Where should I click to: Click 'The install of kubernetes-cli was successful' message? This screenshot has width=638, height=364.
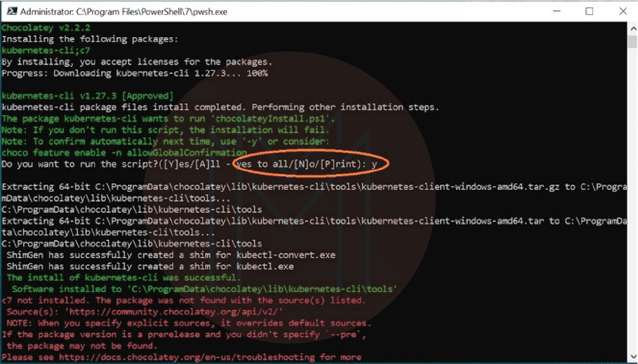pyautogui.click(x=123, y=278)
